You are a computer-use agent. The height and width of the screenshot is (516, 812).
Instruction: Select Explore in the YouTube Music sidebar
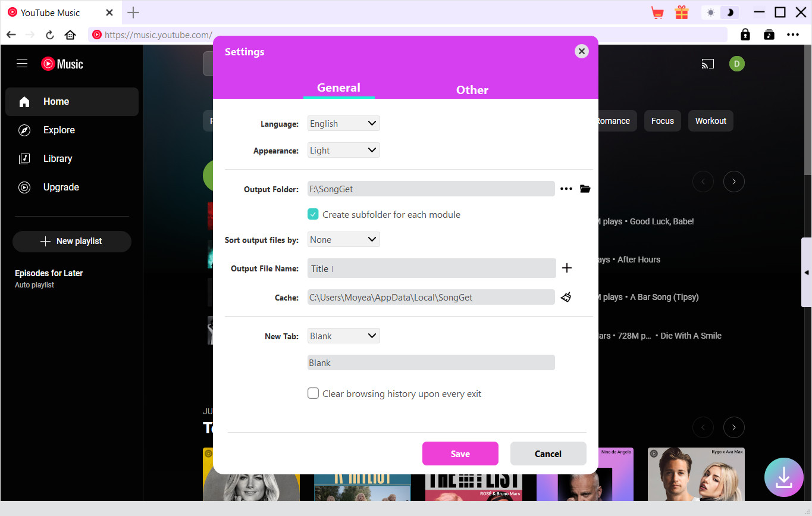coord(59,130)
